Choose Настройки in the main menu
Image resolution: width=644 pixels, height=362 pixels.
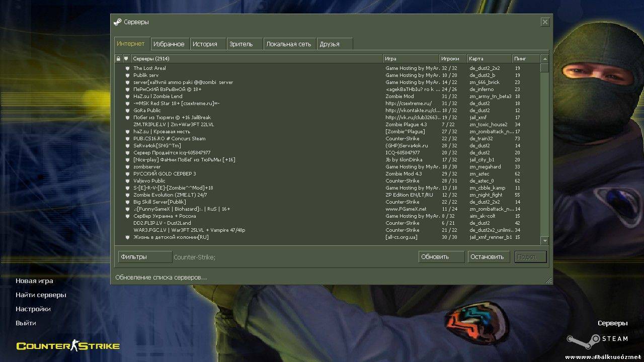pyautogui.click(x=33, y=309)
